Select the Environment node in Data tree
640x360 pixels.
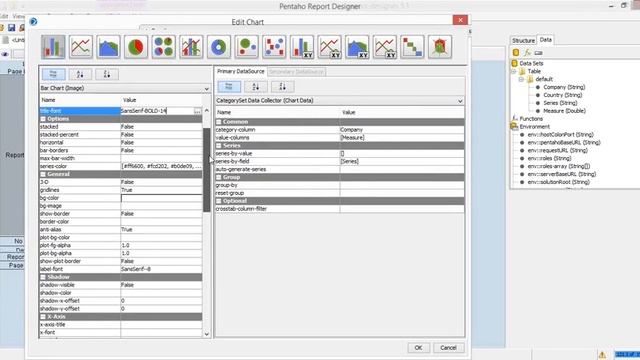coord(534,127)
